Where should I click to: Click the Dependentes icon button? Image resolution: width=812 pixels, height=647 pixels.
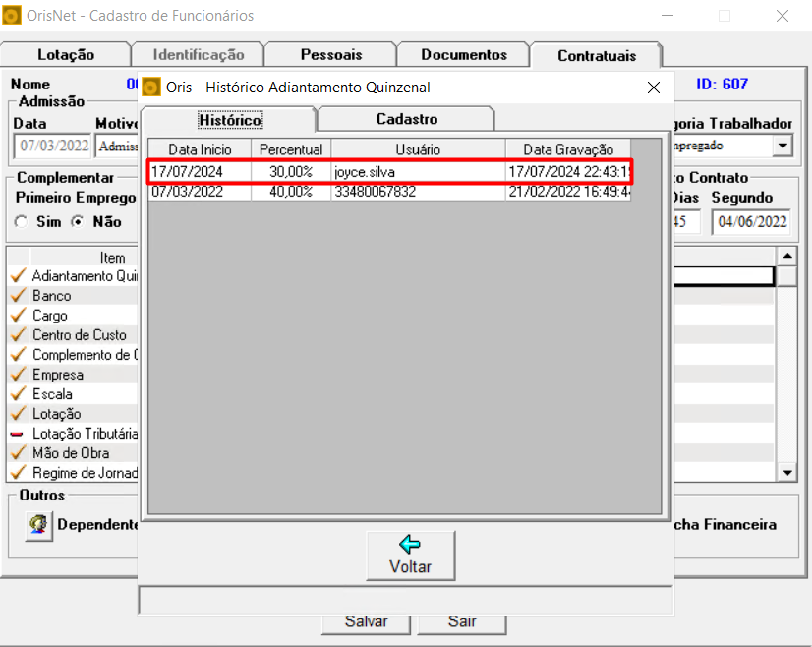pos(38,525)
